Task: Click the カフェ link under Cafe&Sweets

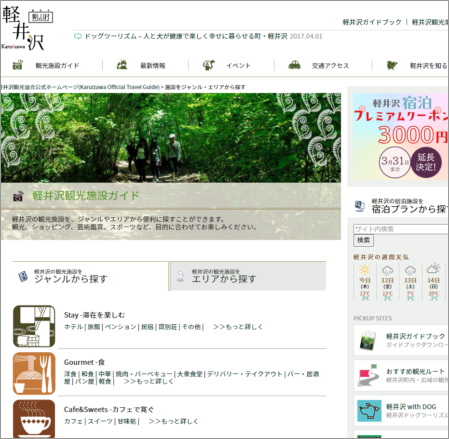Action: pos(73,421)
